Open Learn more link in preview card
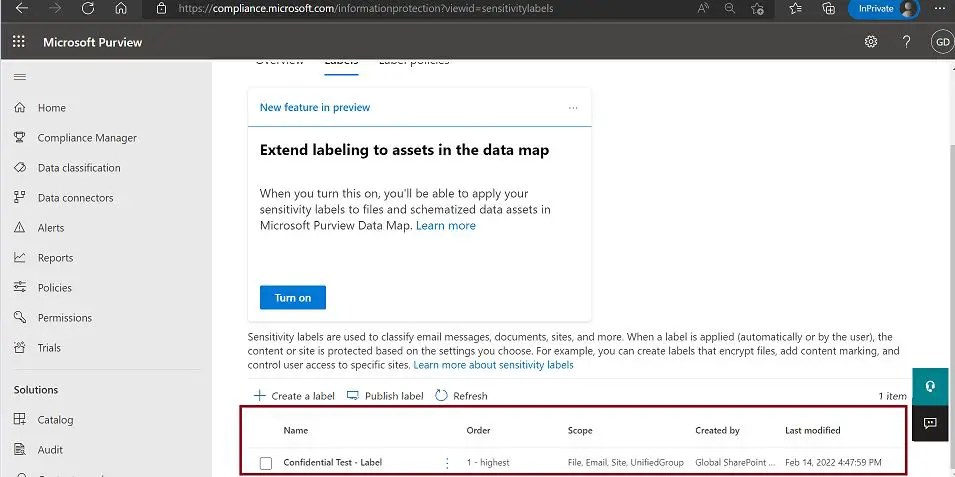The width and height of the screenshot is (955, 477). [446, 225]
